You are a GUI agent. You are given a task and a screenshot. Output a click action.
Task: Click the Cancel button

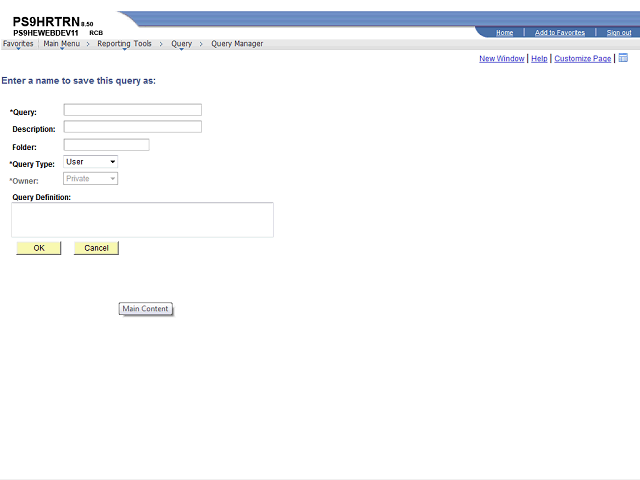pos(96,248)
